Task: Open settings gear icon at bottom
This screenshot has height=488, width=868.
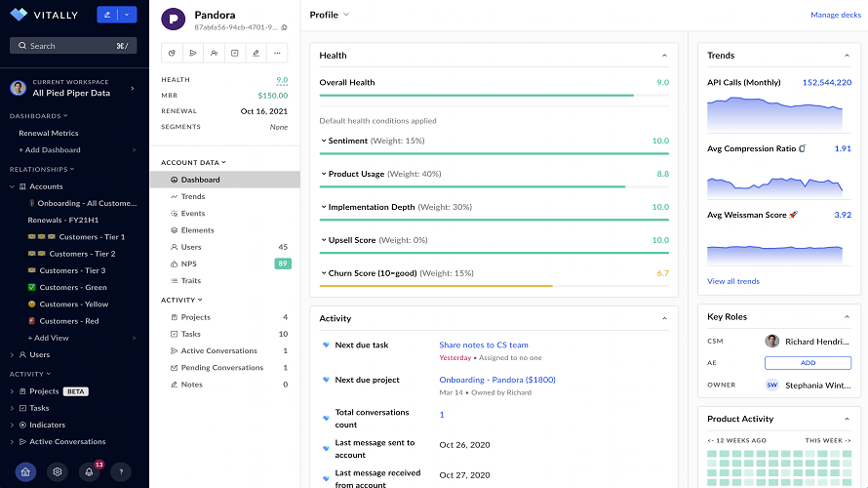Action: coord(57,472)
